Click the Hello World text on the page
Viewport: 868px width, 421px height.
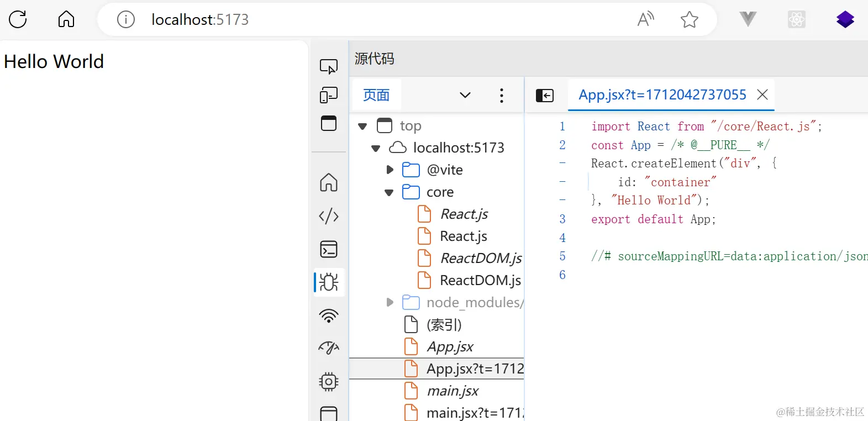coord(54,61)
